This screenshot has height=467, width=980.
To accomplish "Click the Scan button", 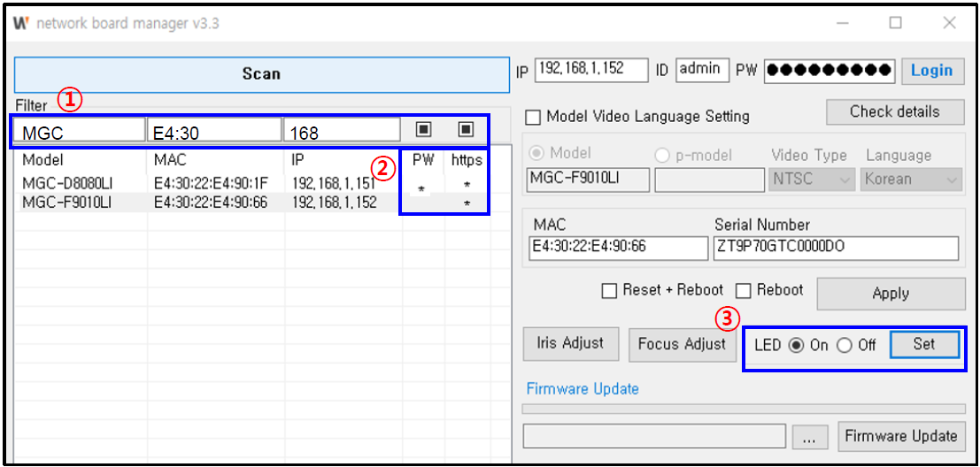I will 261,74.
